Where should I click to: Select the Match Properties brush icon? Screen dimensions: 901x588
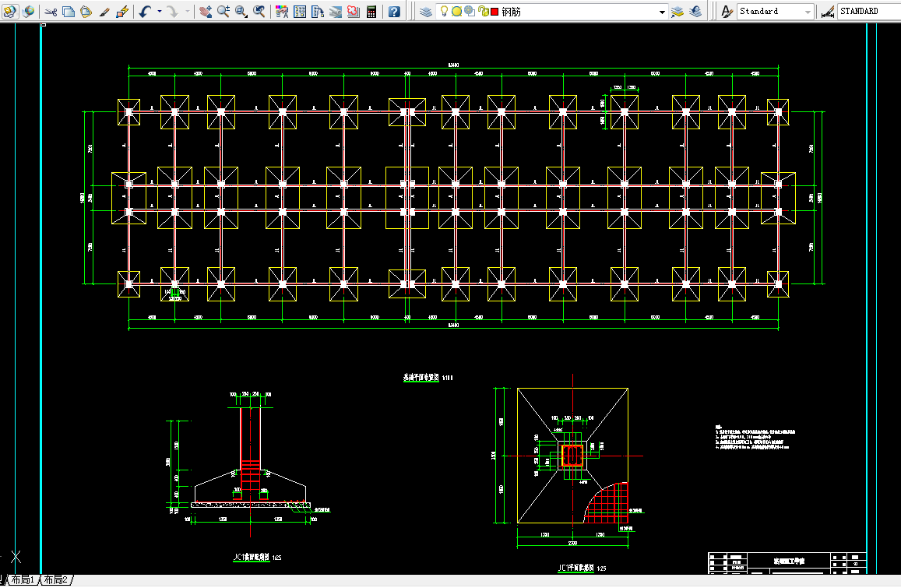pos(104,11)
